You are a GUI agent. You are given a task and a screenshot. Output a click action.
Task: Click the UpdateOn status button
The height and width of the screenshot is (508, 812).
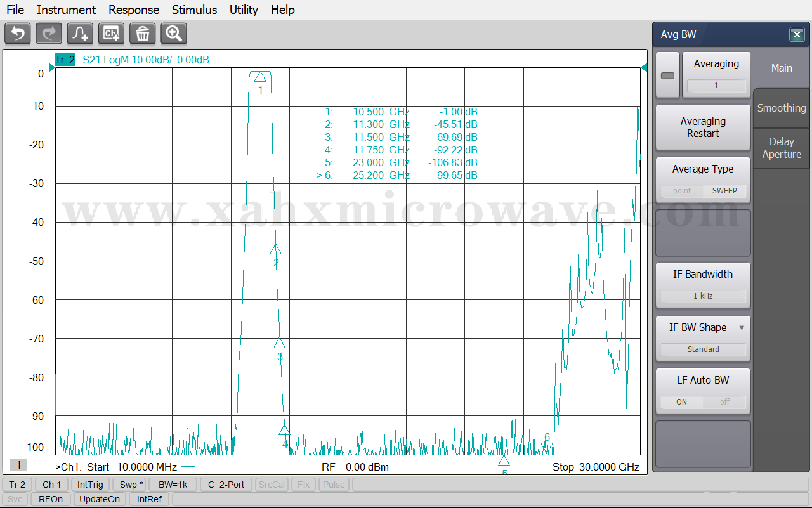99,499
